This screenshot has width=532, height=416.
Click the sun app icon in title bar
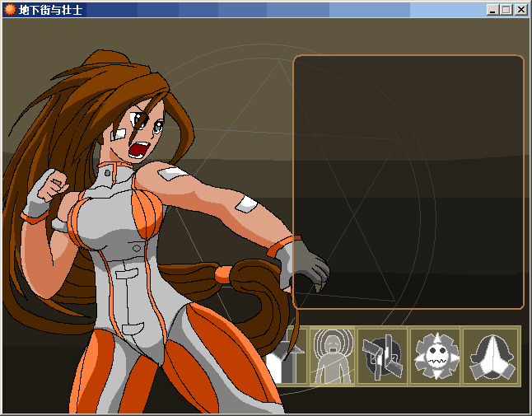point(10,10)
